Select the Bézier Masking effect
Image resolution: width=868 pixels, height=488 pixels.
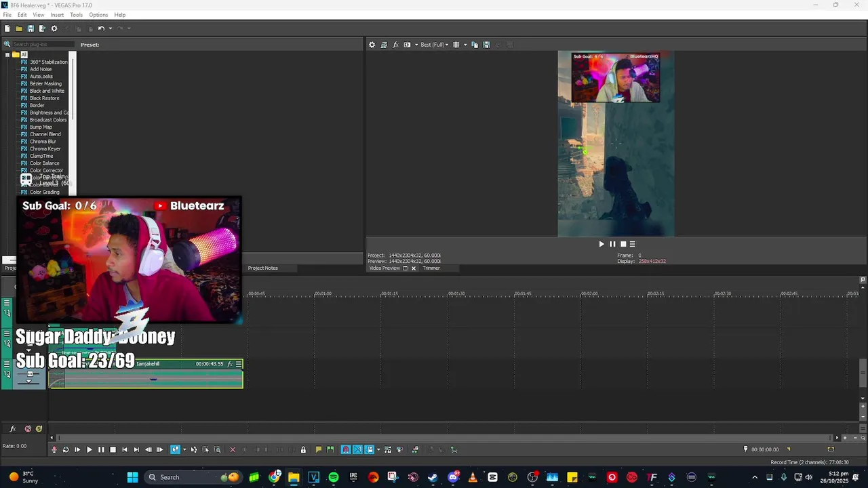coord(45,83)
